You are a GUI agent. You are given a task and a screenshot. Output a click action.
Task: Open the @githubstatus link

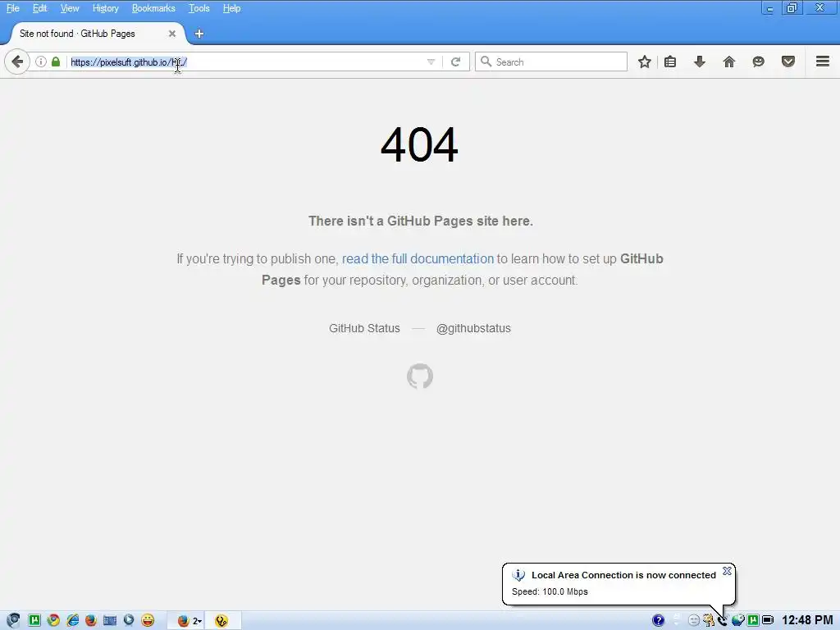click(473, 328)
